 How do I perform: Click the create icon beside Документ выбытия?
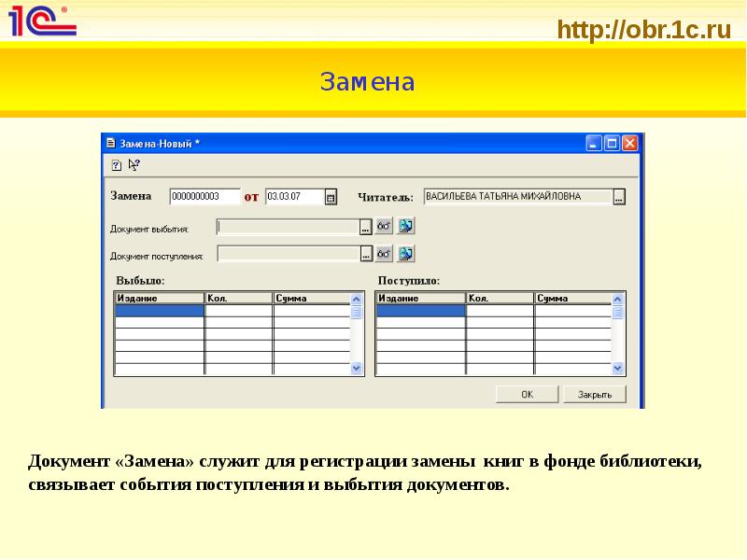point(405,226)
